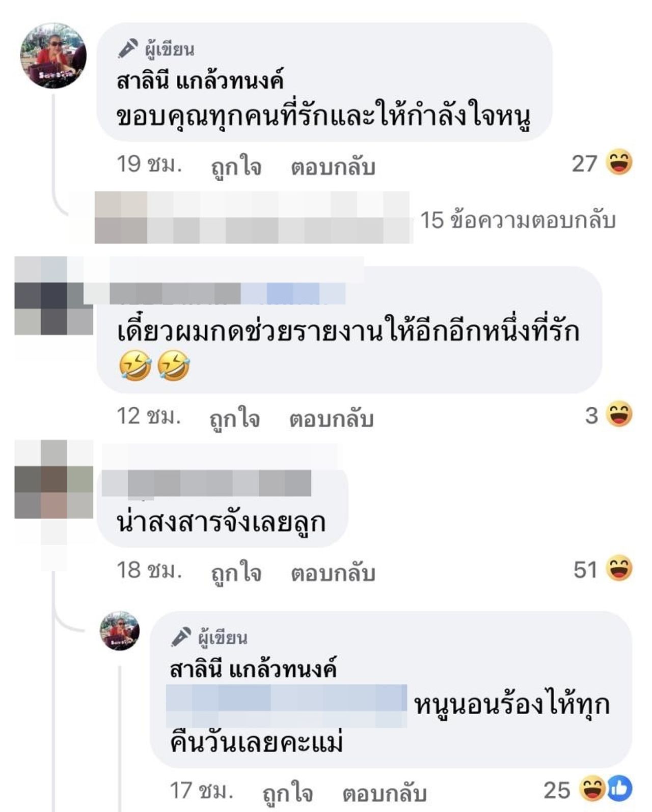Click the blurred tagged name in the reply

pos(287,706)
